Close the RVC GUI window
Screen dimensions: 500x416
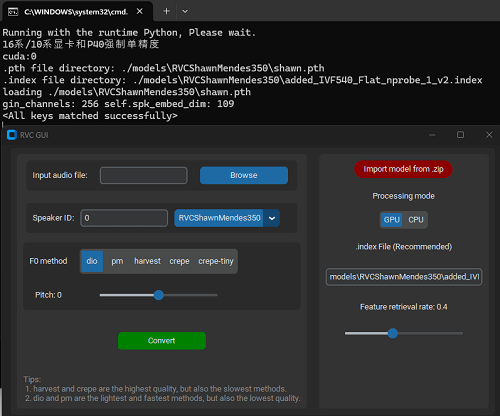click(x=489, y=135)
